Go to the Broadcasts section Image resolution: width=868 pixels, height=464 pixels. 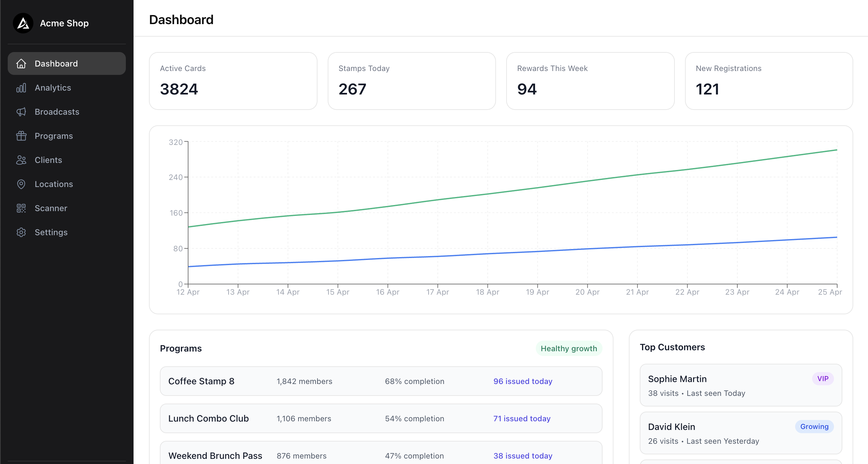[57, 112]
